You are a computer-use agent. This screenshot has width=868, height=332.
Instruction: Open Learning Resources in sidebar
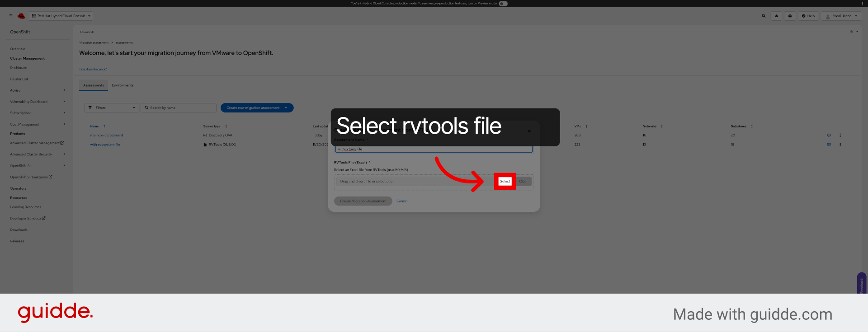[x=25, y=207]
